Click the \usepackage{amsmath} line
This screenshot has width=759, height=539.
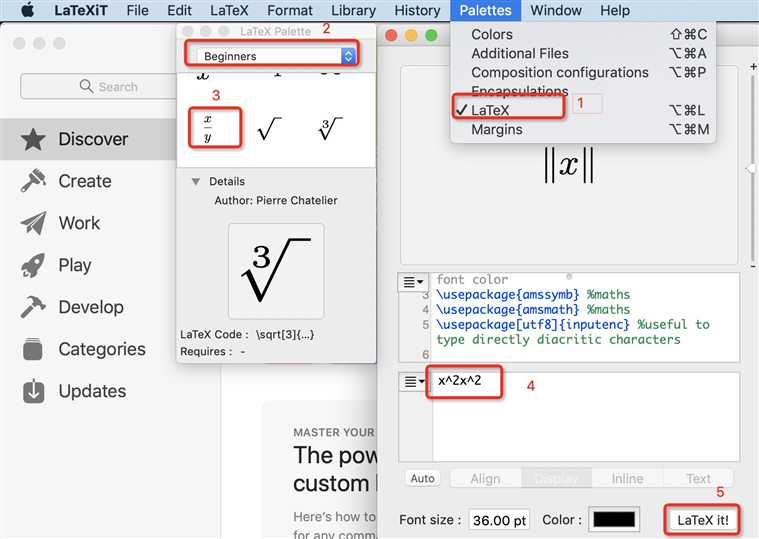point(533,310)
